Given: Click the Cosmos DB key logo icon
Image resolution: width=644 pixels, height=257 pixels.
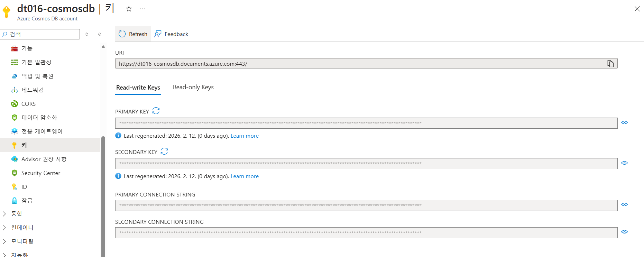Looking at the screenshot, I should point(6,12).
